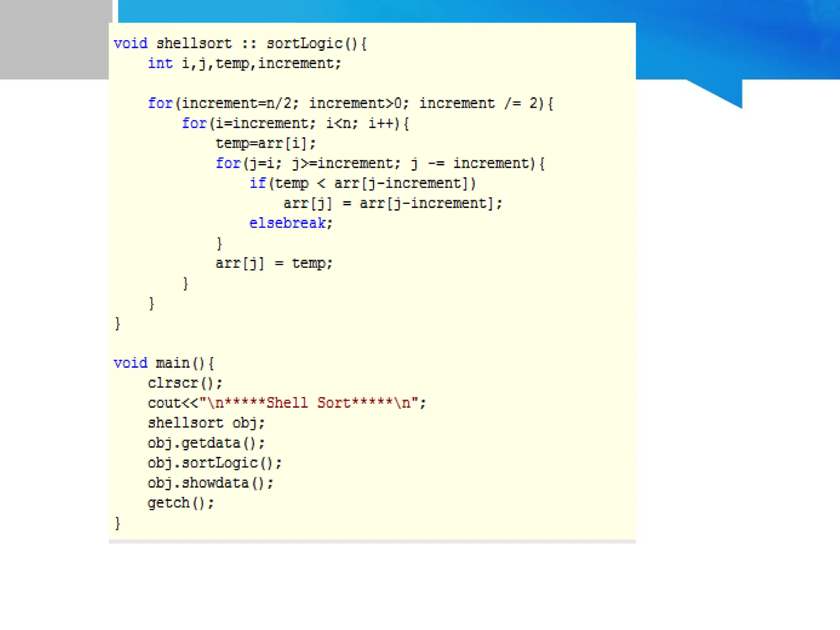Click the 'if(temp < arr[j-increment])' condition
This screenshot has height=630, width=840.
tap(363, 183)
